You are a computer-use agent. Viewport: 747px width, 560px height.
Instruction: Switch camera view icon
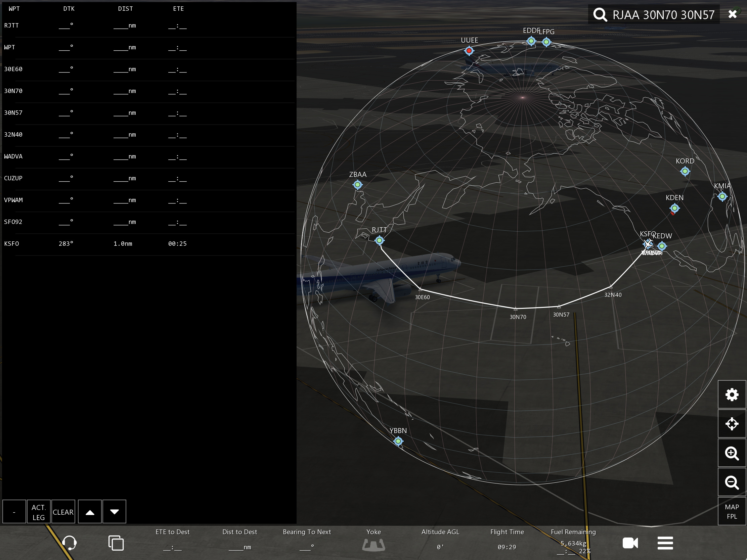[630, 543]
